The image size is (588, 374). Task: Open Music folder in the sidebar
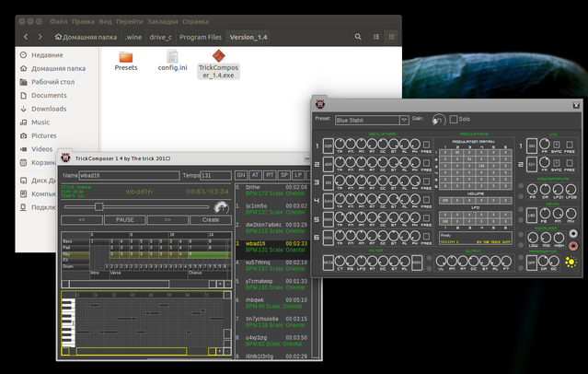pyautogui.click(x=40, y=122)
